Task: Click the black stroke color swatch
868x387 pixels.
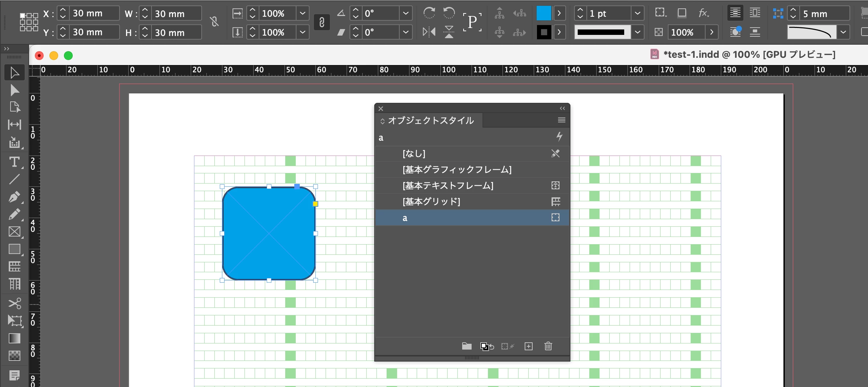Action: (x=544, y=32)
